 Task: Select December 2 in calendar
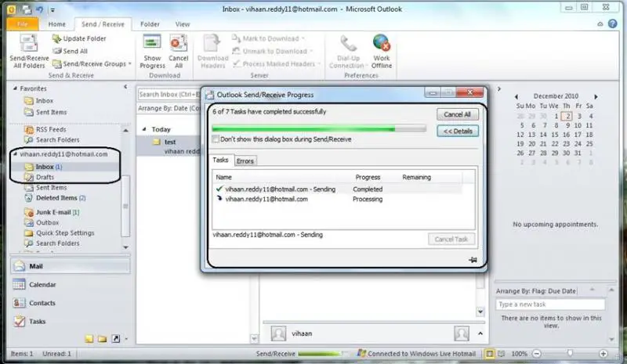[567, 117]
